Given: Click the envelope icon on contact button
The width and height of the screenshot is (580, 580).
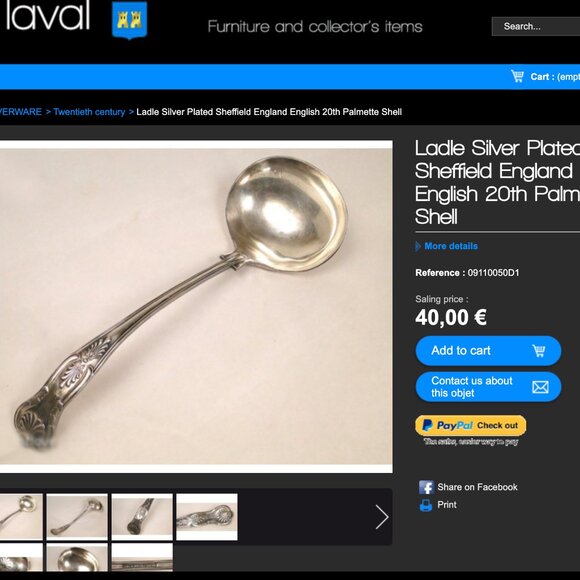Looking at the screenshot, I should click(x=540, y=387).
